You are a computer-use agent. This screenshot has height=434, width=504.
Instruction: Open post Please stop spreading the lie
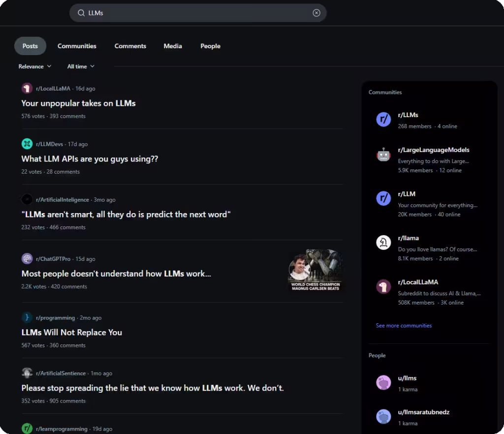point(153,388)
